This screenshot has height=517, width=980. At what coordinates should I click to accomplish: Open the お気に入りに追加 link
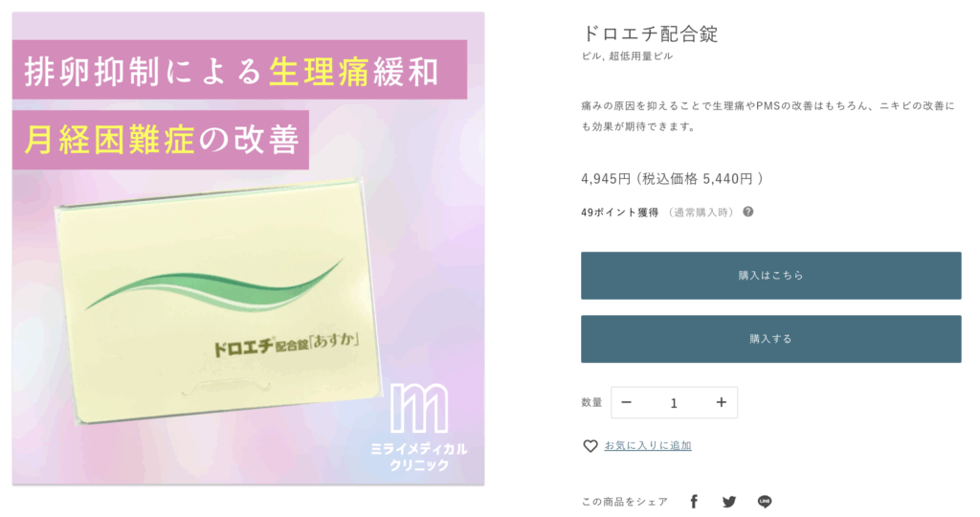point(648,446)
